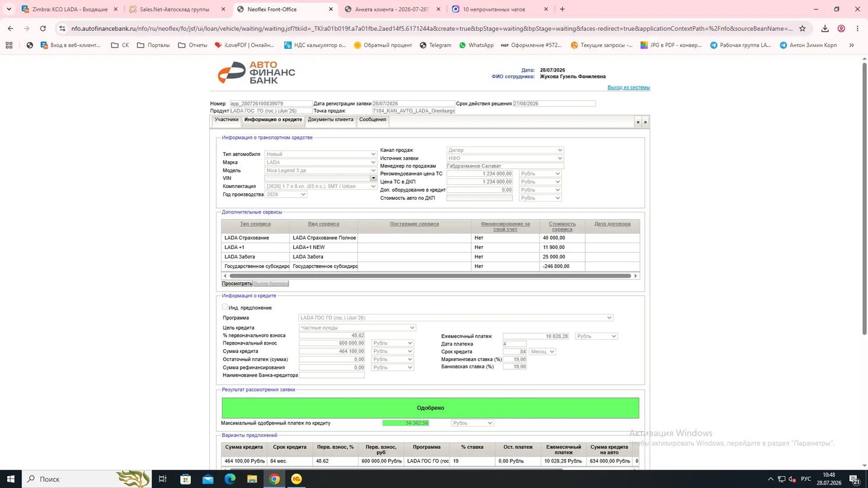Open the Chrome profile avatar icon
868x488 pixels.
[841, 28]
